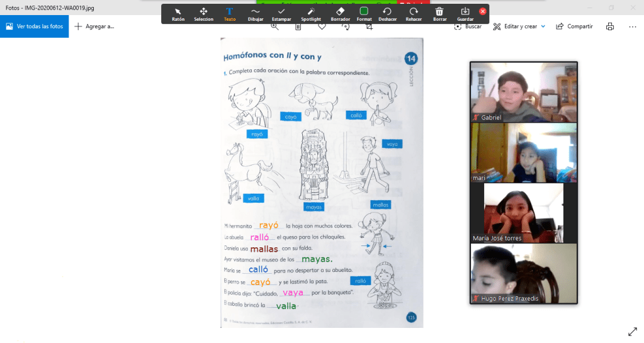644x343 pixels.
Task: Pick the Dibujar drawing tool
Action: tap(256, 14)
